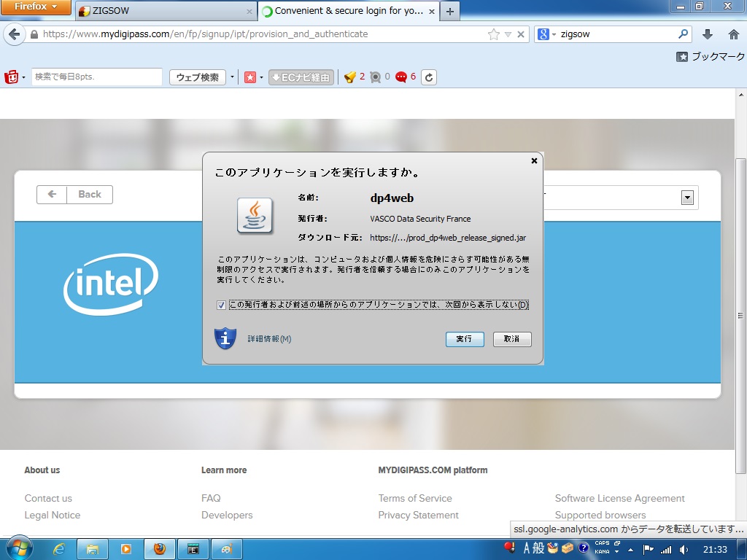Open Windows Explorer from taskbar
747x560 pixels.
[x=93, y=549]
